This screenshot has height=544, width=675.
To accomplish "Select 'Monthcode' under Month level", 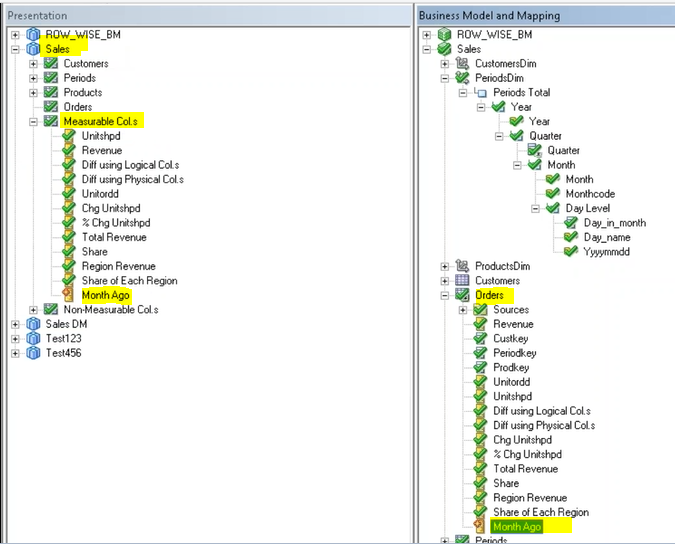I will coord(590,194).
